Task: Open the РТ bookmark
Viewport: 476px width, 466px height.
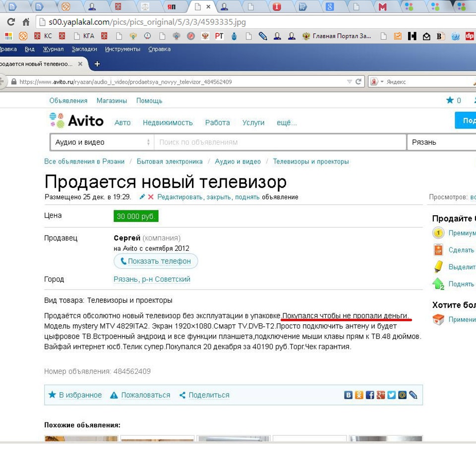Action: 219,36
